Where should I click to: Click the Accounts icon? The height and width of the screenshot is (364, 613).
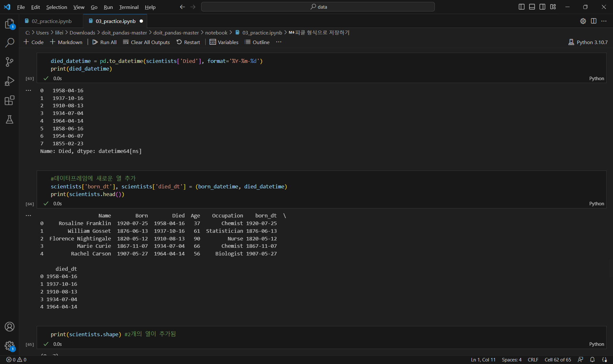pos(10,327)
